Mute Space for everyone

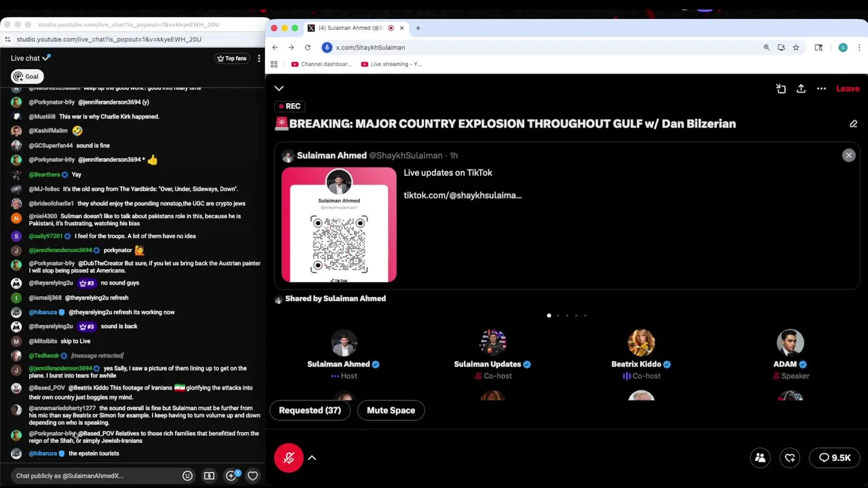point(391,410)
